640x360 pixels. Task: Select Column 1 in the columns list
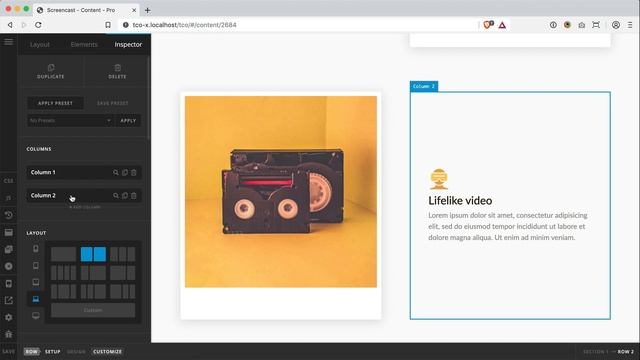click(84, 173)
